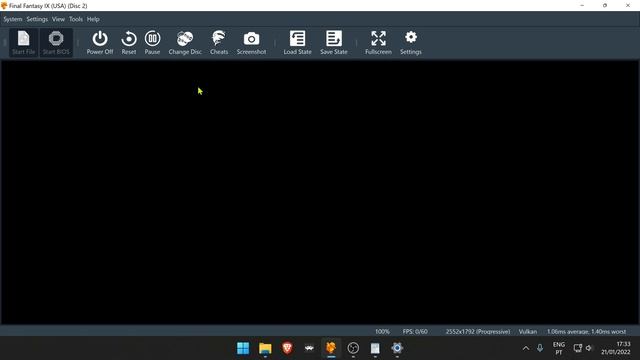The height and width of the screenshot is (360, 640).
Task: Open the Load State menu
Action: click(298, 42)
